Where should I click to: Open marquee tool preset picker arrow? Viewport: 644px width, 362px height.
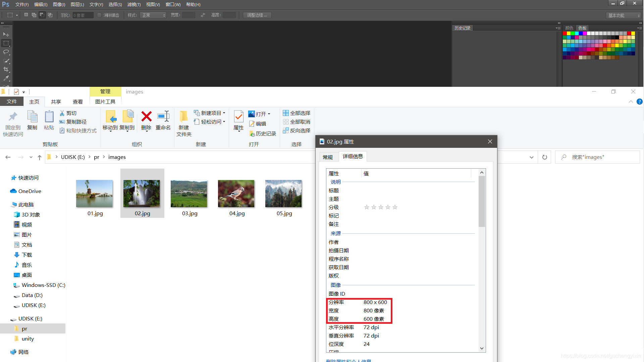(17, 15)
